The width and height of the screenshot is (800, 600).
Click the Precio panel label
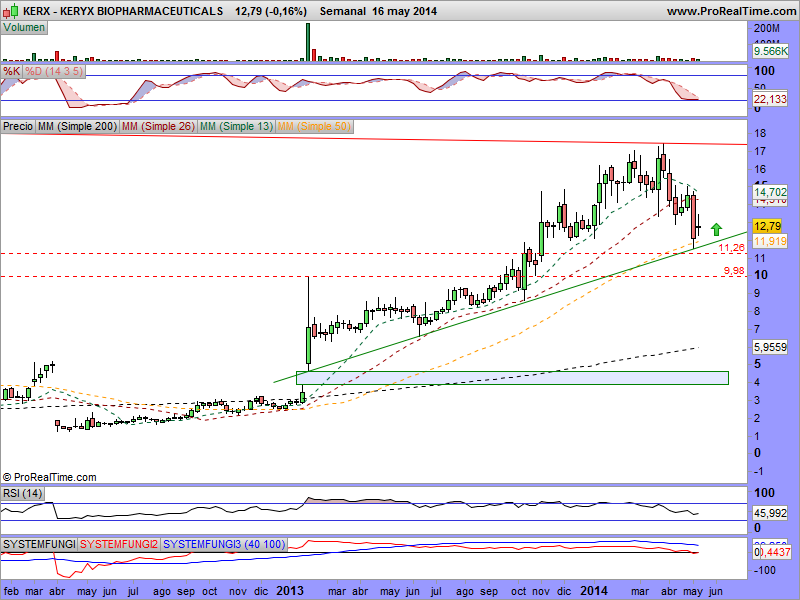tap(18, 126)
